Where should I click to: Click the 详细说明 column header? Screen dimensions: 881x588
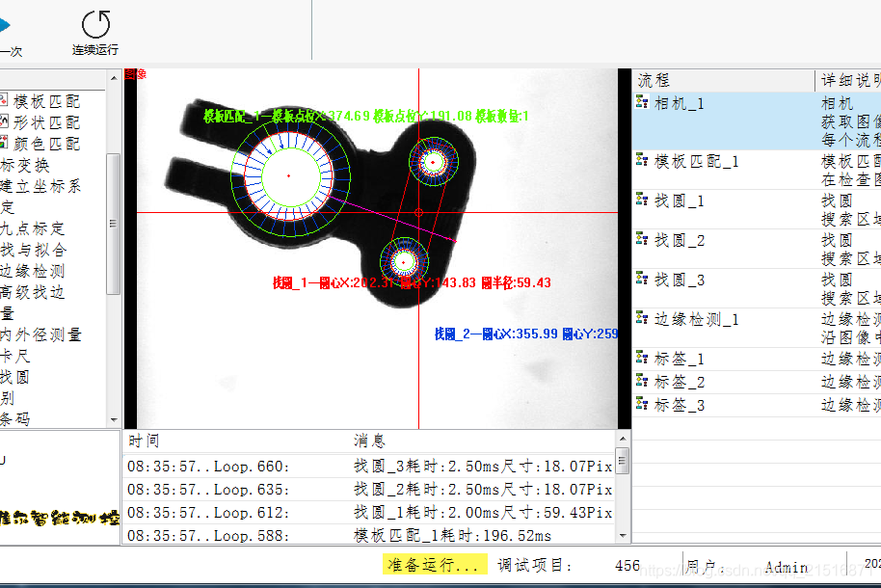[848, 80]
